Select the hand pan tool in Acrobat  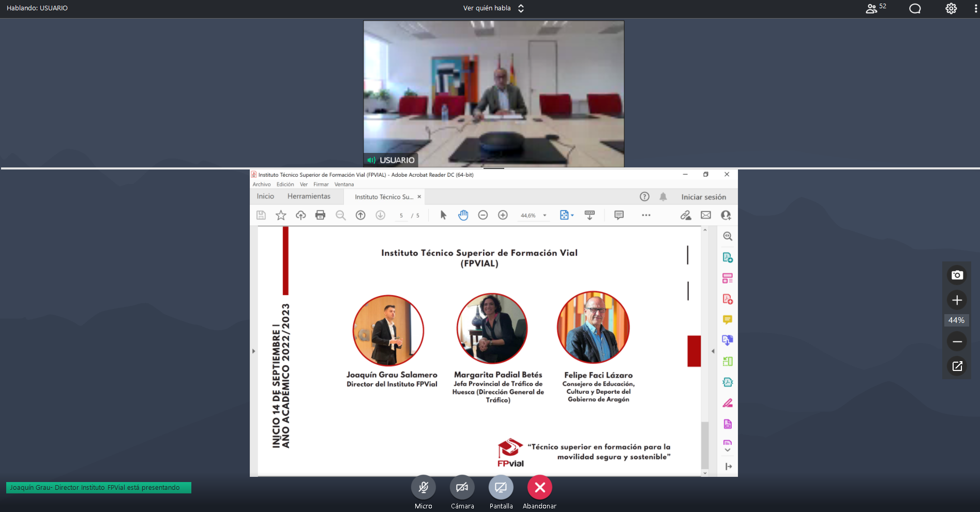(x=463, y=215)
